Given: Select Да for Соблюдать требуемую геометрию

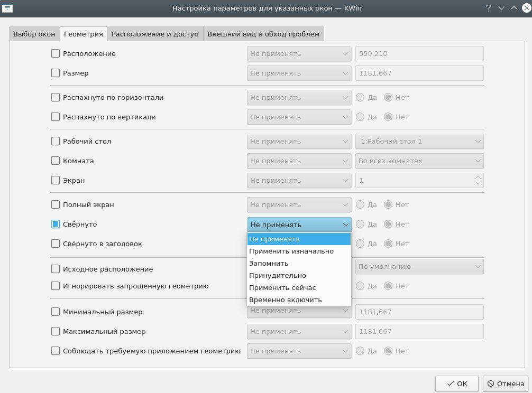Looking at the screenshot, I should [x=360, y=351].
